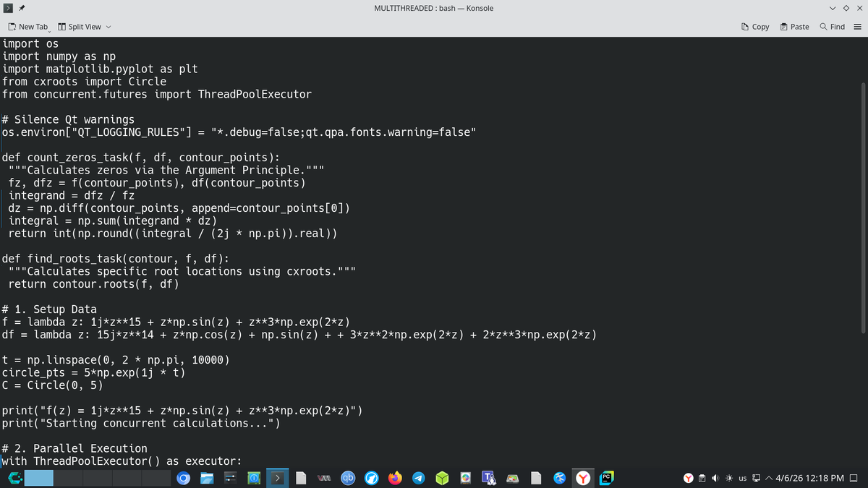Image resolution: width=868 pixels, height=488 pixels.
Task: Open System Settings icon on the taskbar
Action: (x=231, y=478)
